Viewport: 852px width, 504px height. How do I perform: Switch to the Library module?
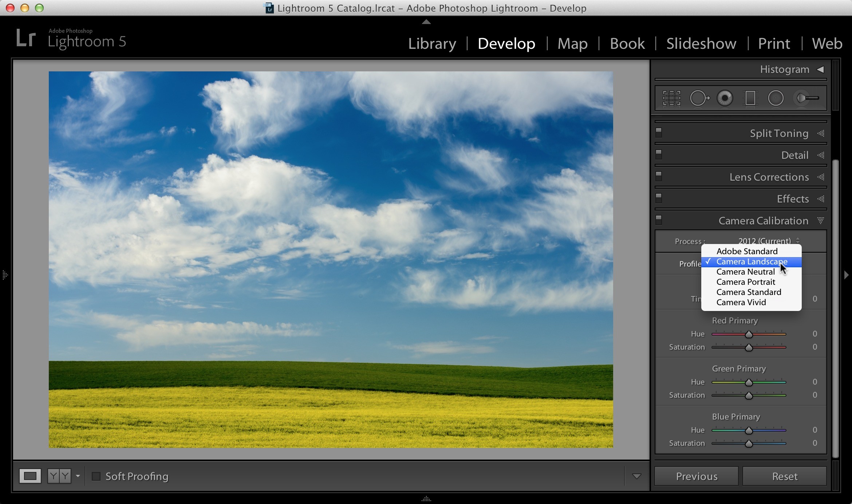(x=432, y=43)
